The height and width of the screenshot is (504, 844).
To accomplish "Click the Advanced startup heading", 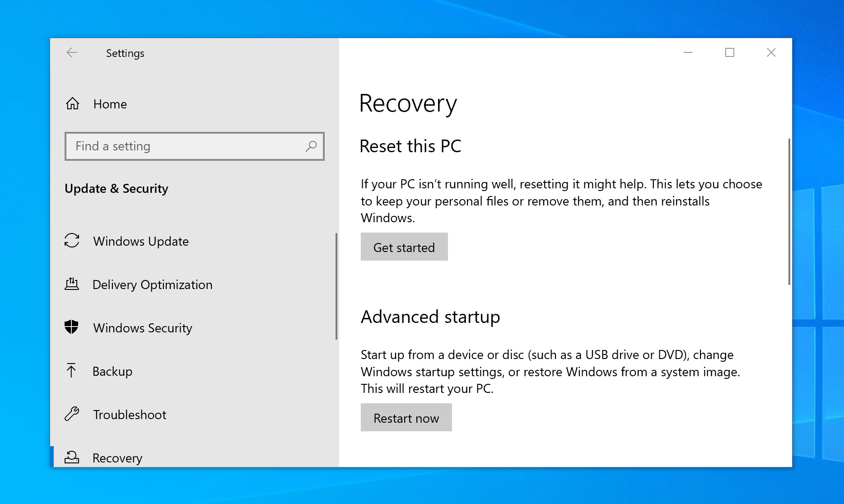I will 430,317.
